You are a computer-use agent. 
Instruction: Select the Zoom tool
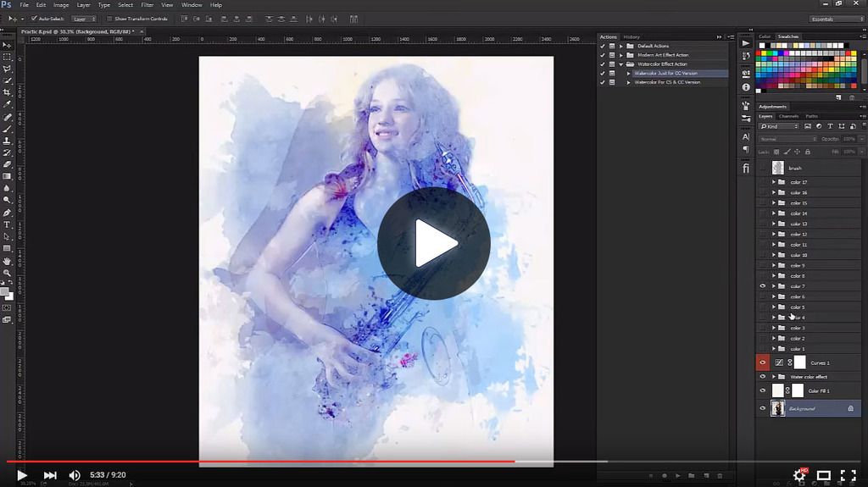click(x=7, y=273)
